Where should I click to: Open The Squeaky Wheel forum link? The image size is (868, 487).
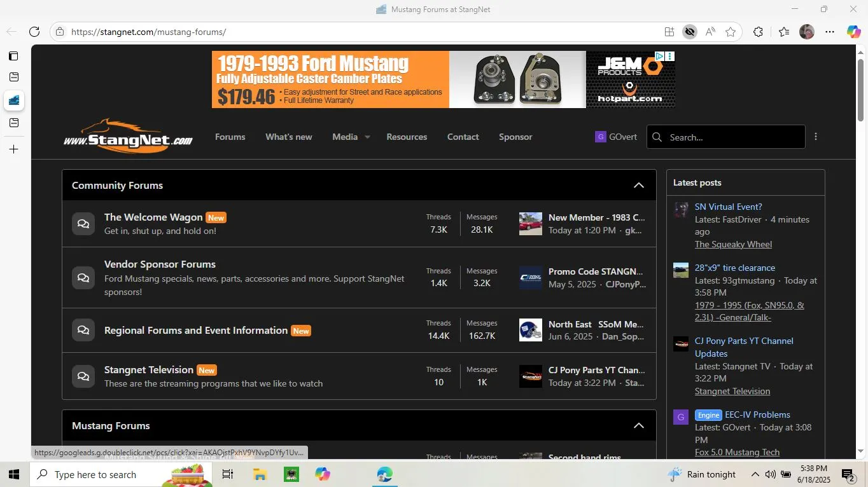click(x=733, y=244)
